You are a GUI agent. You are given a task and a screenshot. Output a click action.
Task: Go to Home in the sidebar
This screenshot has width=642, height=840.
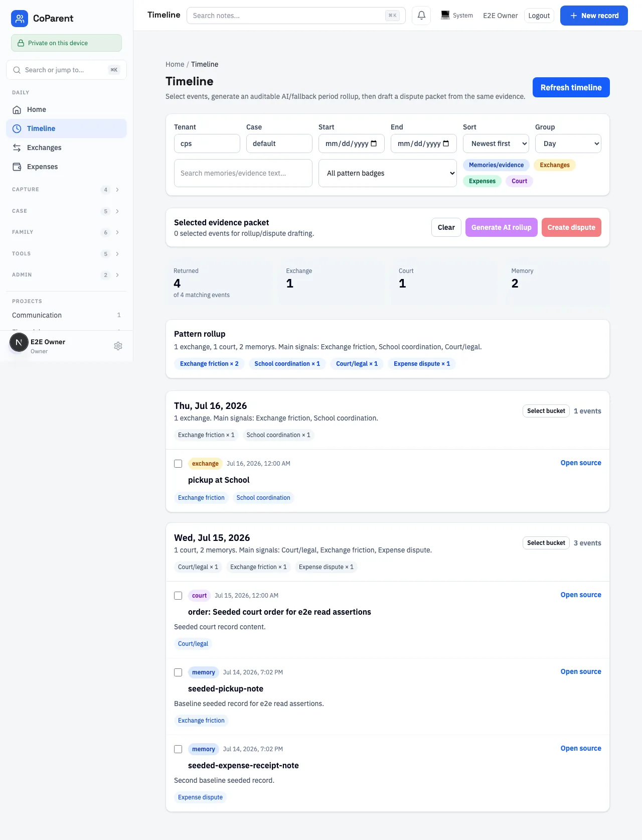66,109
